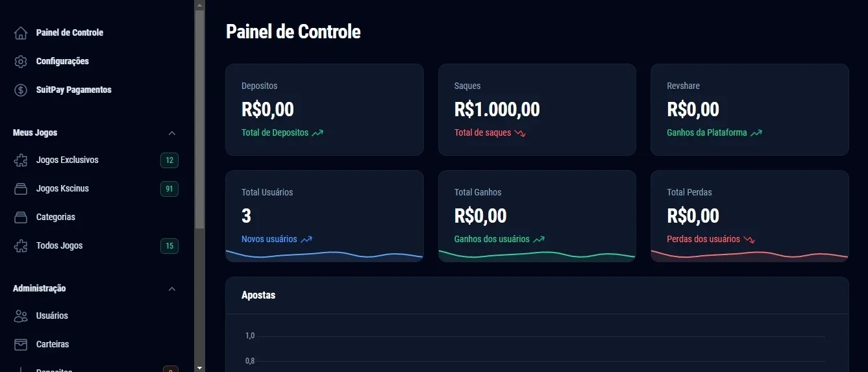This screenshot has height=372, width=868.
Task: Click the stack icon beside Jogos Kscinus
Action: point(21,189)
